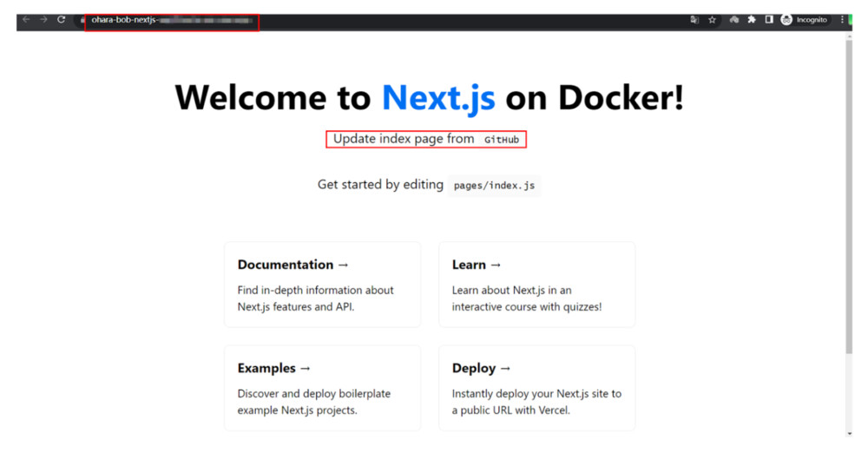Click the scrollbar down arrow
The image size is (868, 453).
coord(848,433)
